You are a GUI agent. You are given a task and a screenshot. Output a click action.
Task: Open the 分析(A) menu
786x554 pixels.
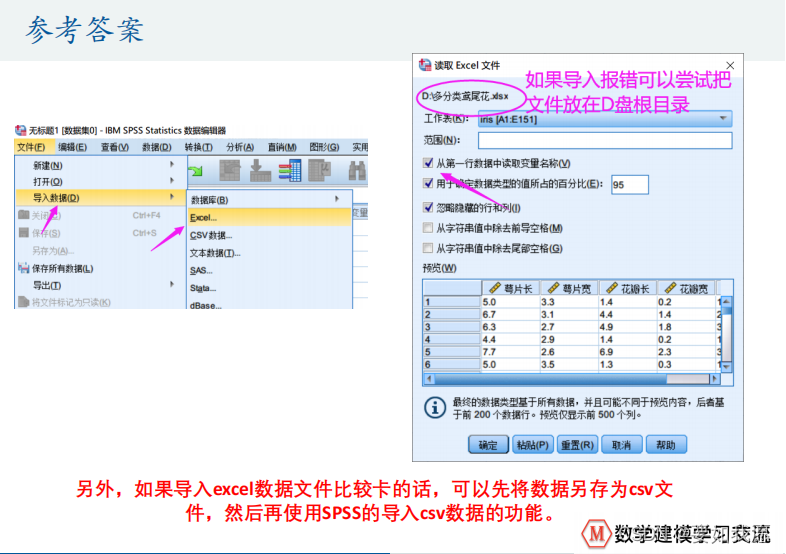coord(240,147)
